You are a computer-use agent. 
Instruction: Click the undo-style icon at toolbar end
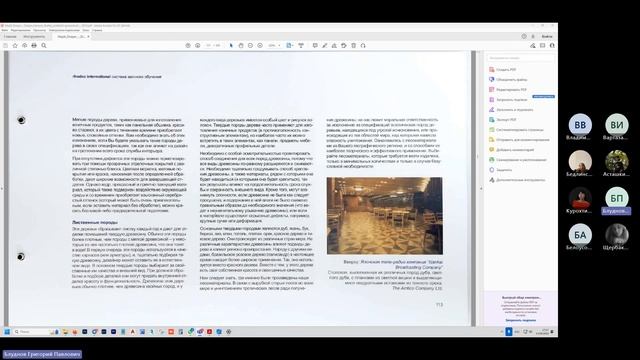point(363,46)
